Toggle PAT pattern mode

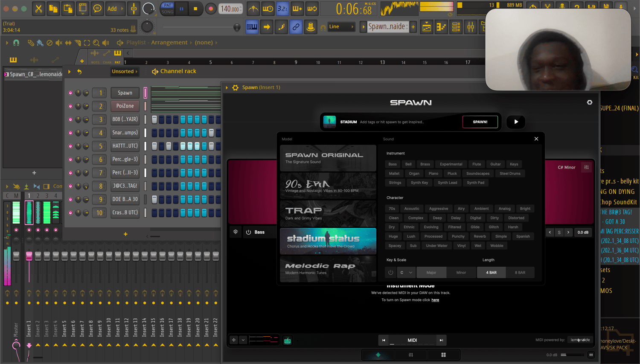pyautogui.click(x=168, y=5)
